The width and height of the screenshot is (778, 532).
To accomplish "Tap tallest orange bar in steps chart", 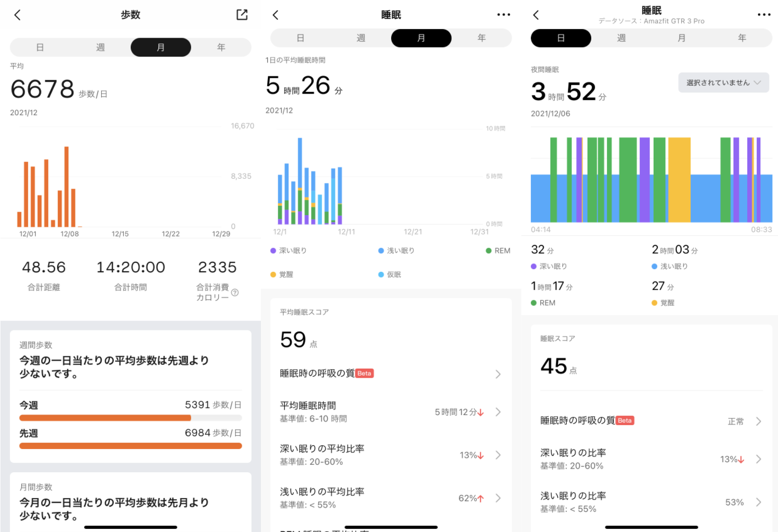I will point(67,187).
